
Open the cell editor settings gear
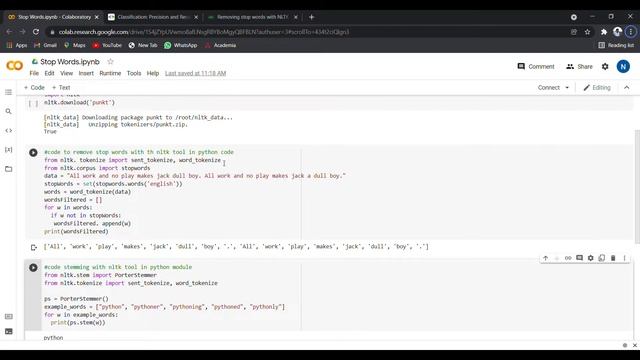tap(591, 258)
